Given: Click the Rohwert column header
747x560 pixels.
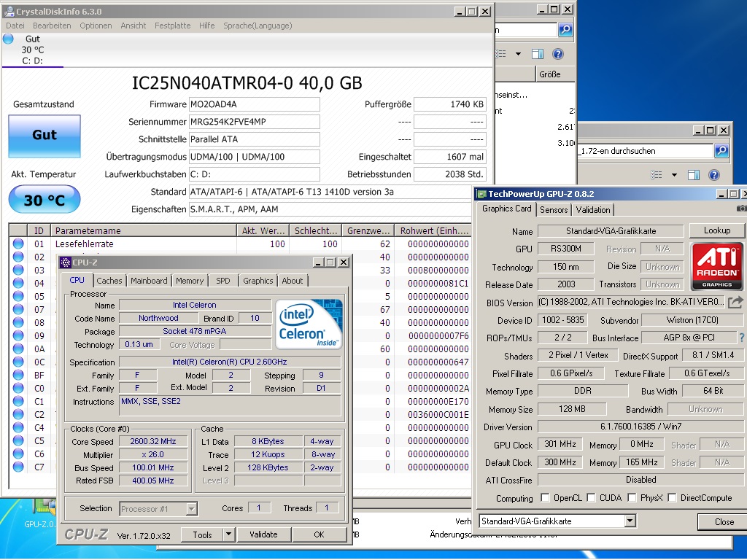Looking at the screenshot, I should click(x=435, y=231).
